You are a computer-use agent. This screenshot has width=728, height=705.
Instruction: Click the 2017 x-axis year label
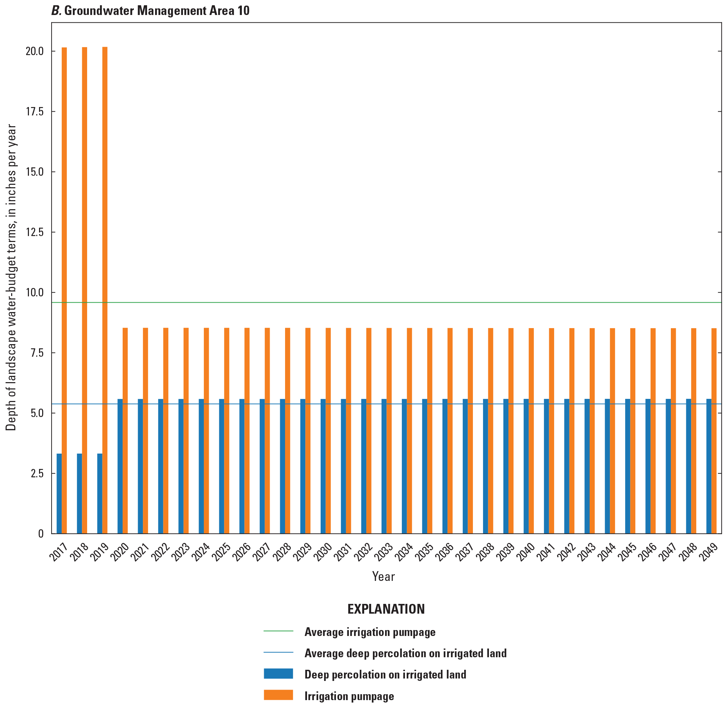coord(59,553)
